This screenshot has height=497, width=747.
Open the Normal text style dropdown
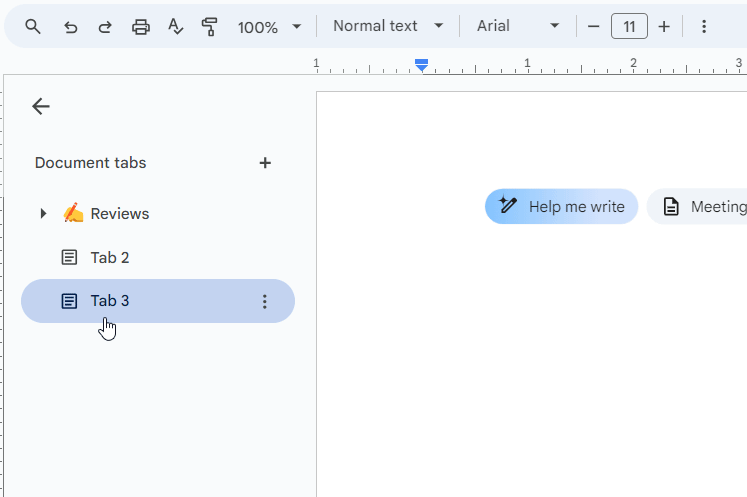click(x=388, y=26)
